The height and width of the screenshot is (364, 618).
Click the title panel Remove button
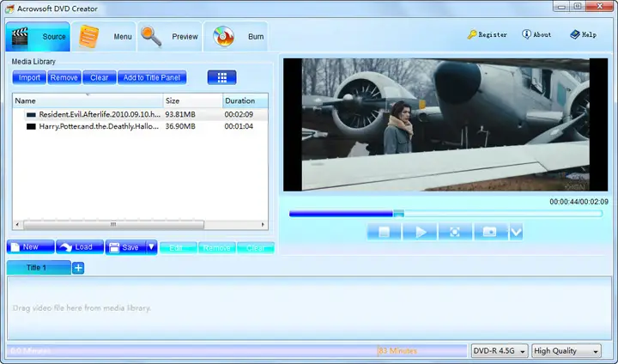pyautogui.click(x=217, y=248)
